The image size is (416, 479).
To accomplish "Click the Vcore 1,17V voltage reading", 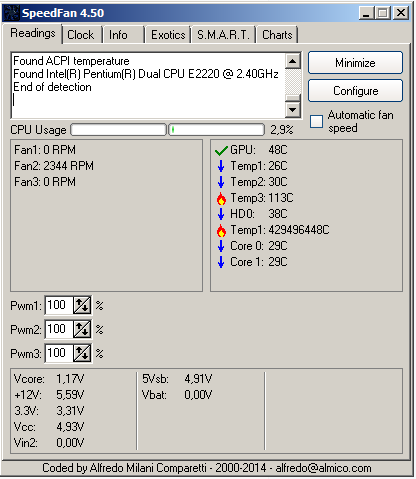I will point(49,379).
